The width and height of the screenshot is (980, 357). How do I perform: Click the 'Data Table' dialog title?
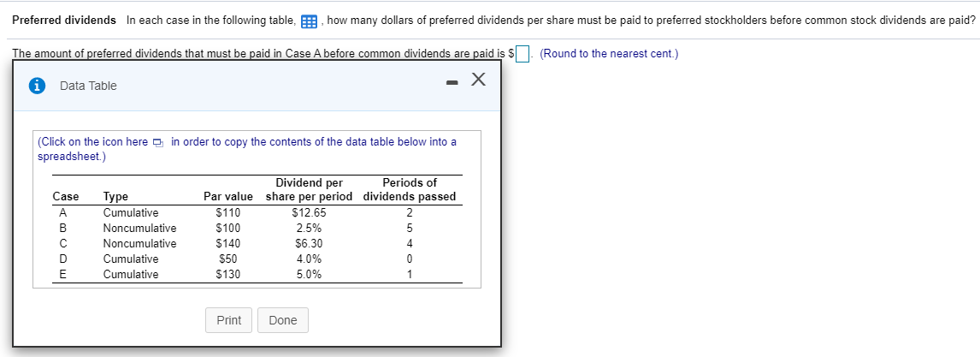click(x=88, y=86)
